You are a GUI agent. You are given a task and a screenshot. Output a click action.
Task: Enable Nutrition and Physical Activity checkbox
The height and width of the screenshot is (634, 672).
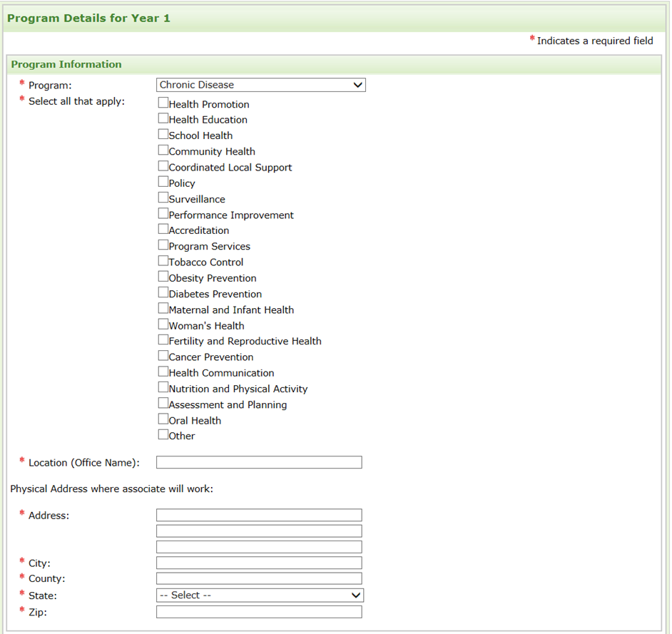click(163, 387)
